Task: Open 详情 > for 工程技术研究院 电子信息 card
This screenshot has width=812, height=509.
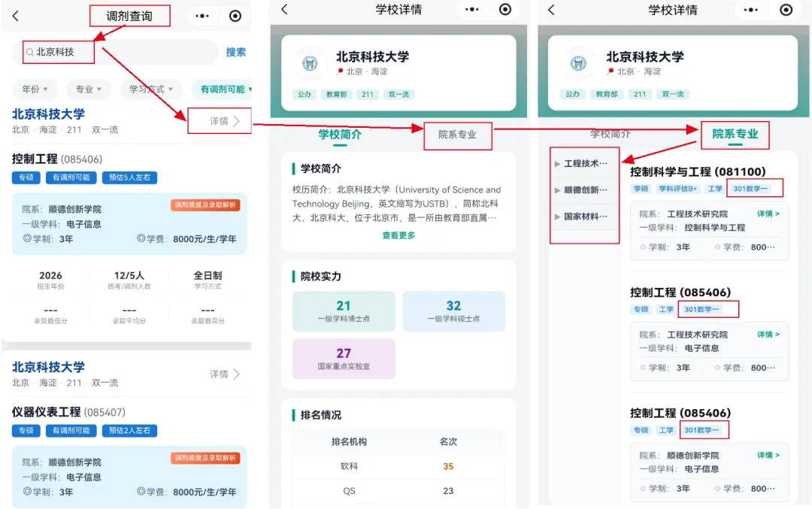Action: point(768,335)
